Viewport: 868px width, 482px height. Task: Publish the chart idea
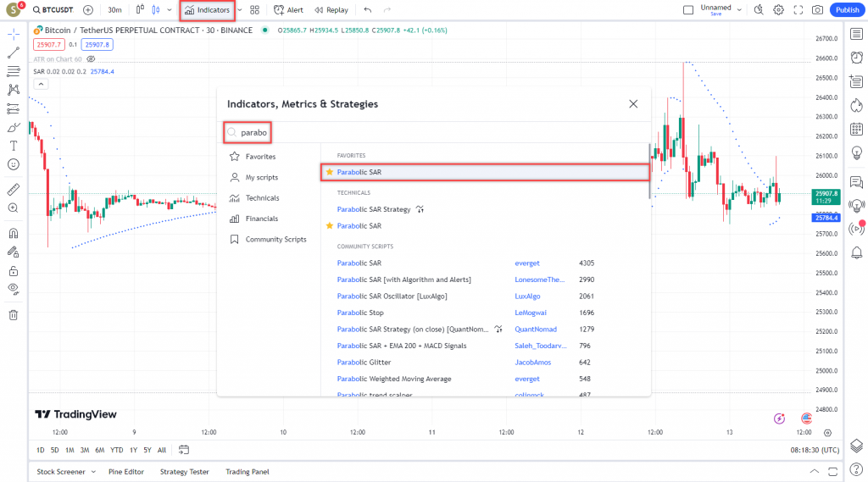click(x=847, y=10)
